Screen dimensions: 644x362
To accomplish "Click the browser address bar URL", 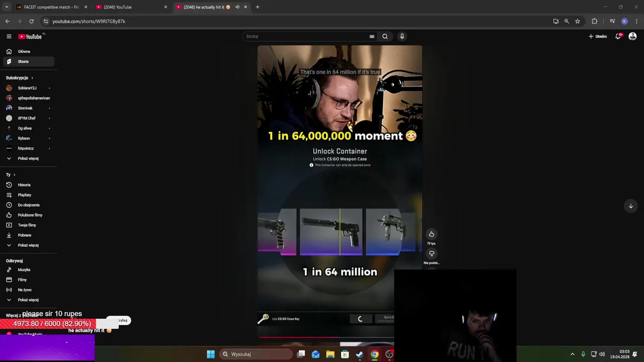I will pyautogui.click(x=89, y=21).
